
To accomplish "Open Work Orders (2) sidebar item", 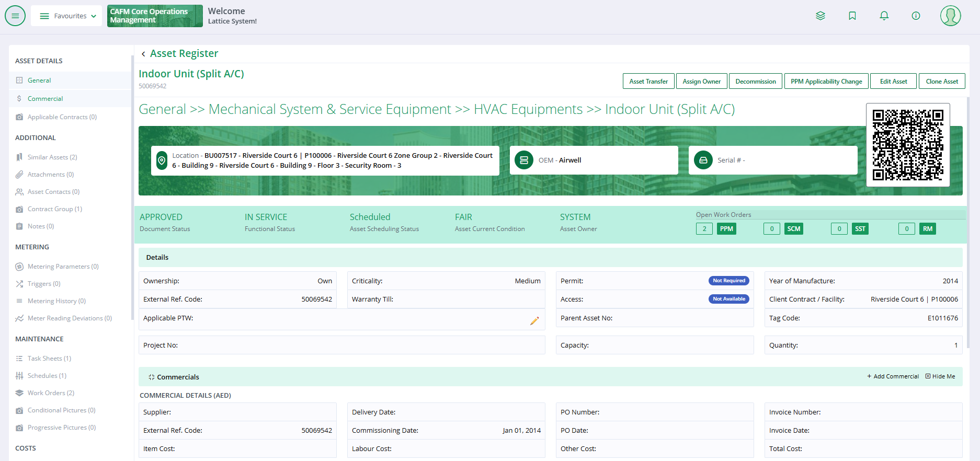I will pos(51,393).
